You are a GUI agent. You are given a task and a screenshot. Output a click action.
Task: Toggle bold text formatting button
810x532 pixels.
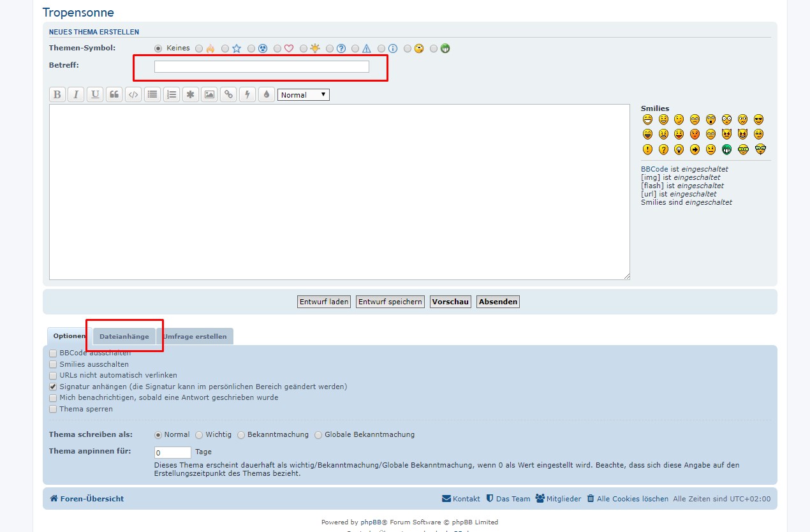pyautogui.click(x=57, y=94)
